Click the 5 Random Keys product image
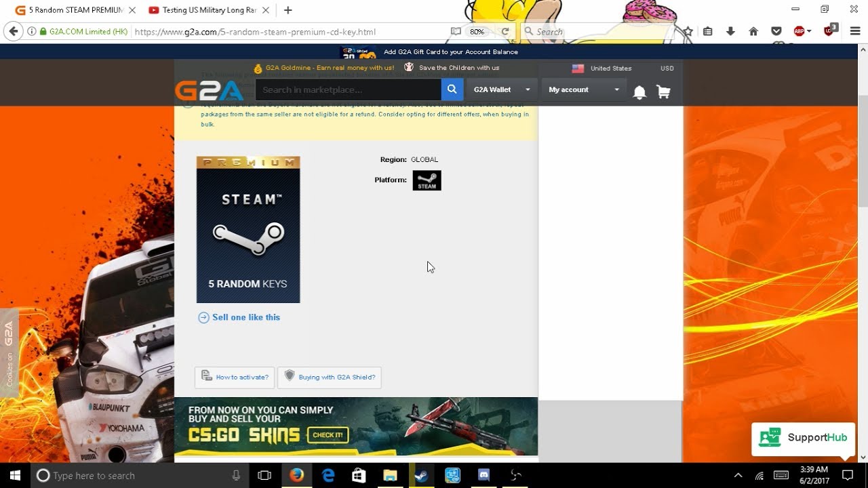Screen dimensions: 868x488 click(248, 230)
